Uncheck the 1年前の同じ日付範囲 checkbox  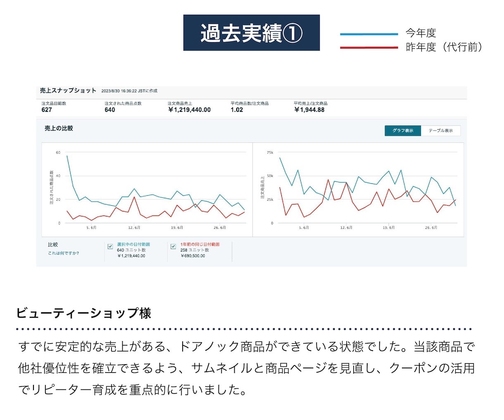point(174,247)
